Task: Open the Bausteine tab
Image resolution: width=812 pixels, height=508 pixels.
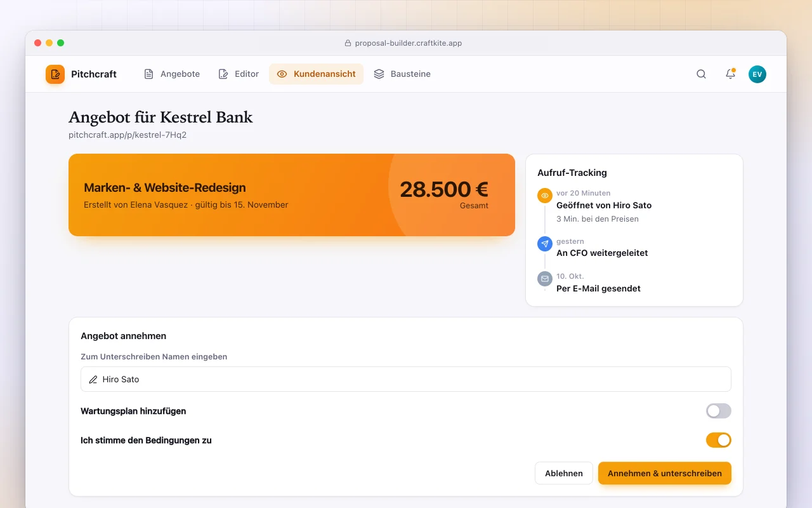Action: point(402,74)
